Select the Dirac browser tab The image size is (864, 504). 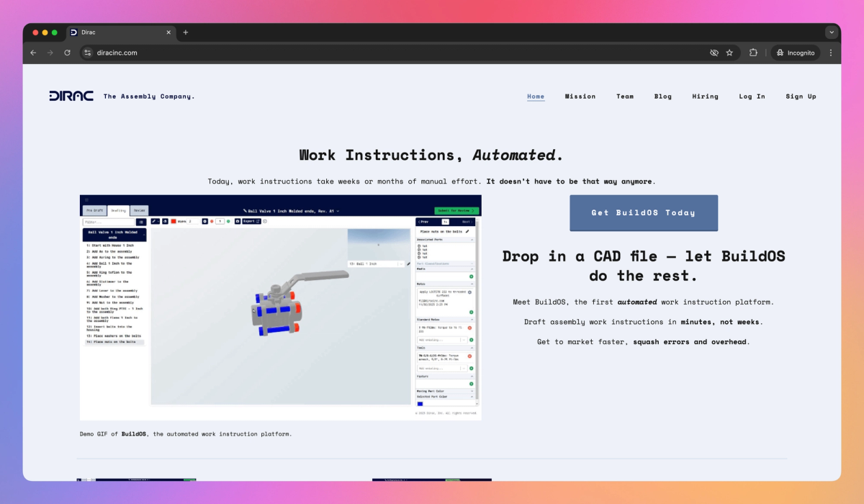pyautogui.click(x=121, y=32)
